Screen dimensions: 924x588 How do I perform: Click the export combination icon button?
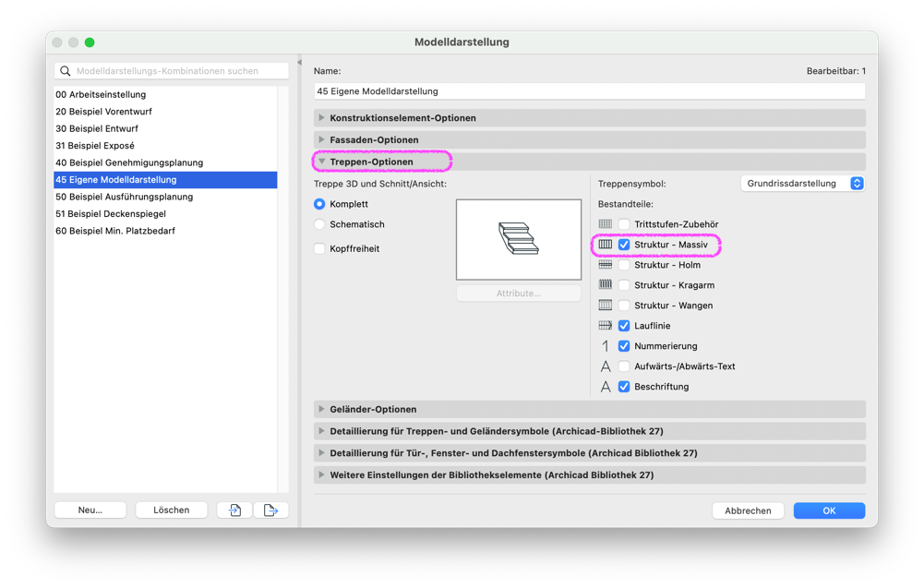click(x=271, y=510)
